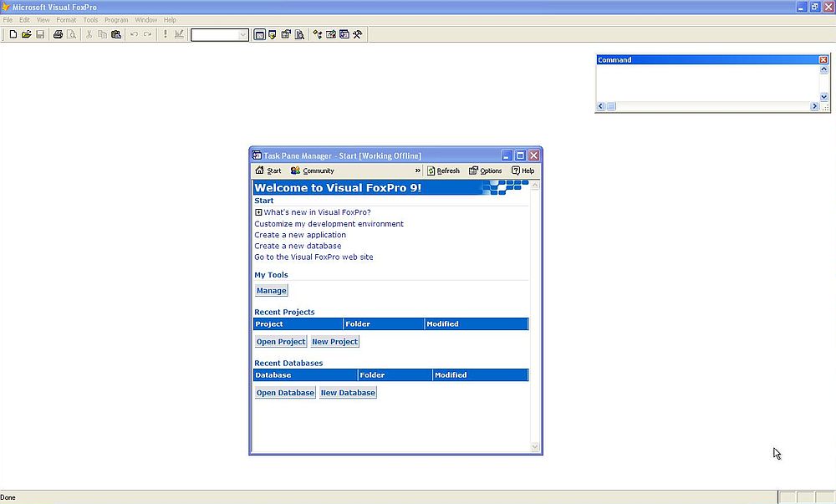
Task: Open the Tools menu
Action: 90,20
